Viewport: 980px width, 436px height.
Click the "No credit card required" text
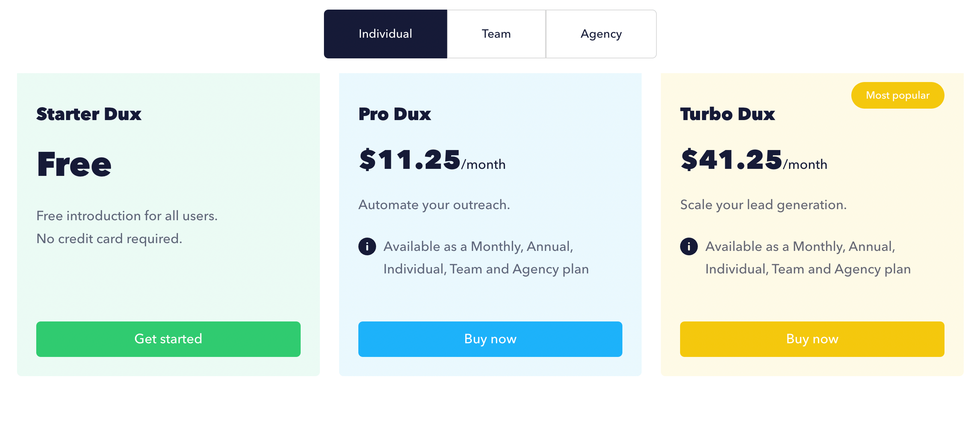[x=109, y=238]
